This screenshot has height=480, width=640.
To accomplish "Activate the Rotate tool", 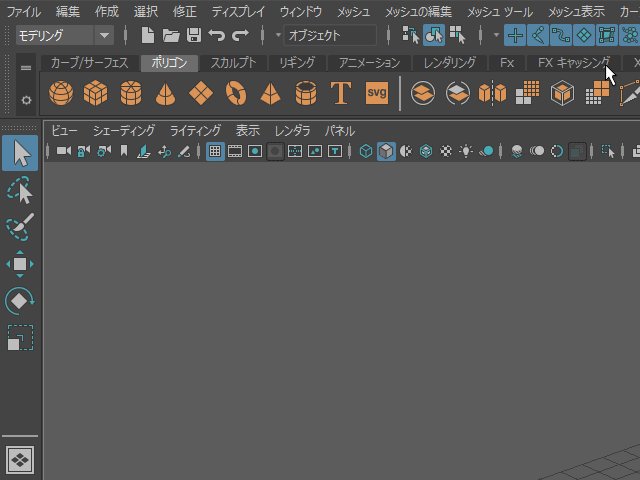I will [x=20, y=301].
